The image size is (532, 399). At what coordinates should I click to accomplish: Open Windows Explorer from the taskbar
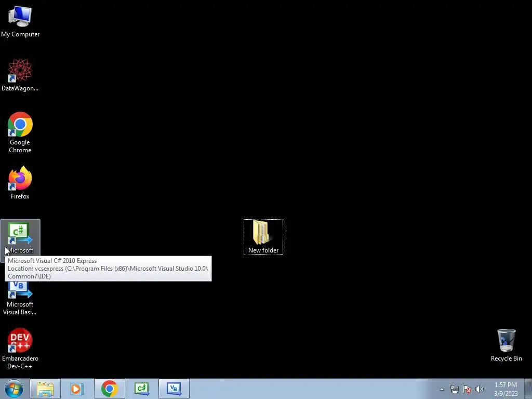click(x=45, y=389)
